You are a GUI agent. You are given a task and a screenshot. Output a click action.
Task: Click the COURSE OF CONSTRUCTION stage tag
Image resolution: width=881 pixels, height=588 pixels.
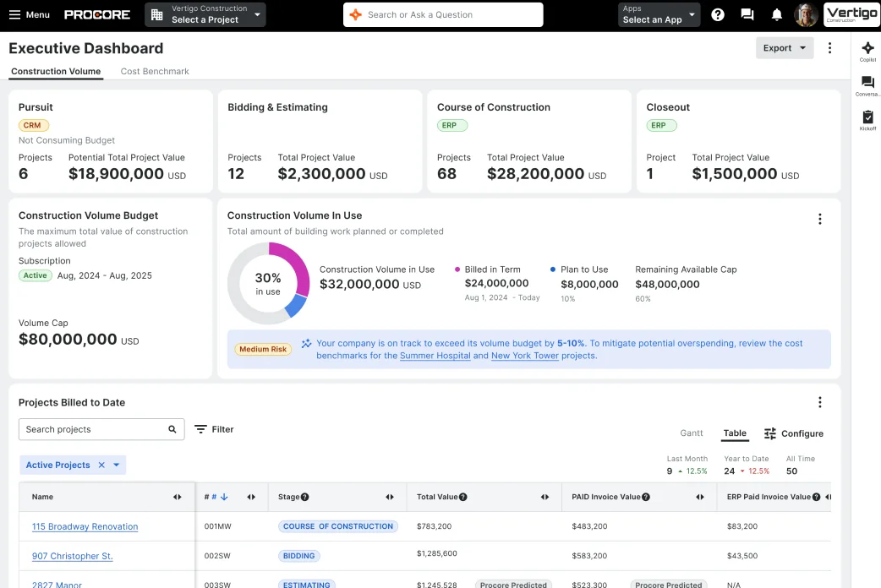338,526
